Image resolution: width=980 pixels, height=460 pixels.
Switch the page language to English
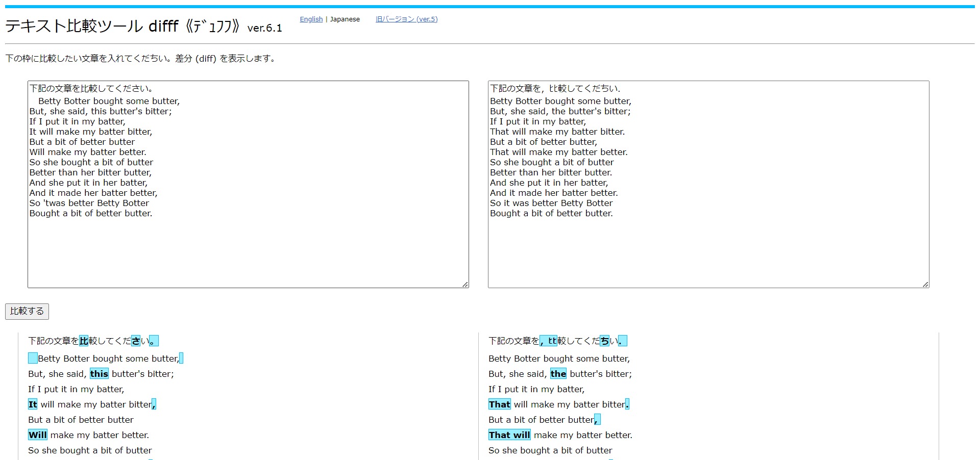[311, 19]
